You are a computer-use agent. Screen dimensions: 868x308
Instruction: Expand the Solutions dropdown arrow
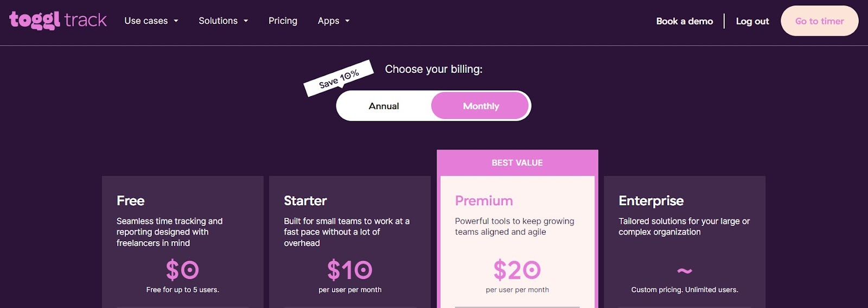pos(246,21)
